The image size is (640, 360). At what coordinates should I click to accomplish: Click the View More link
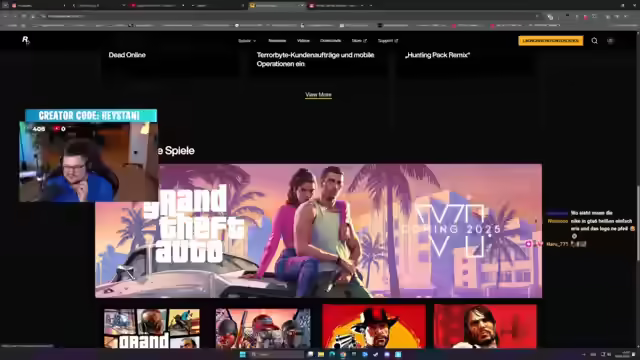(318, 95)
